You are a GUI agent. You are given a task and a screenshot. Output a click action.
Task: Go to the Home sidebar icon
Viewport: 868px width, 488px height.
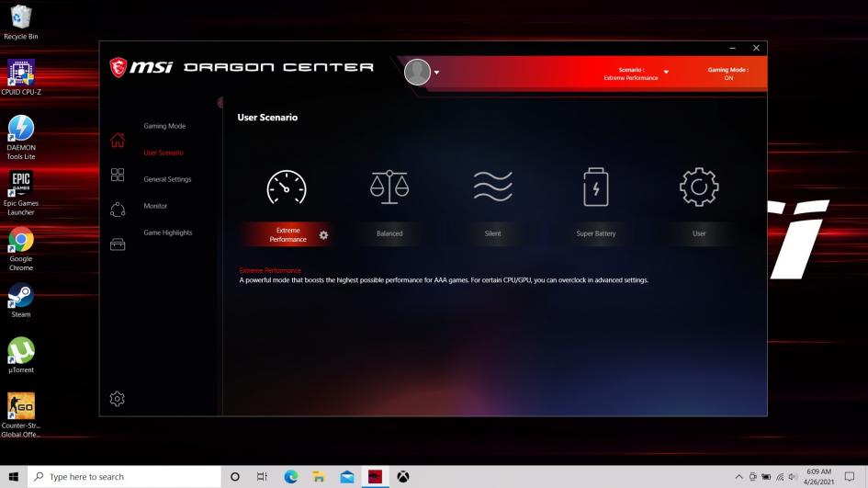118,140
